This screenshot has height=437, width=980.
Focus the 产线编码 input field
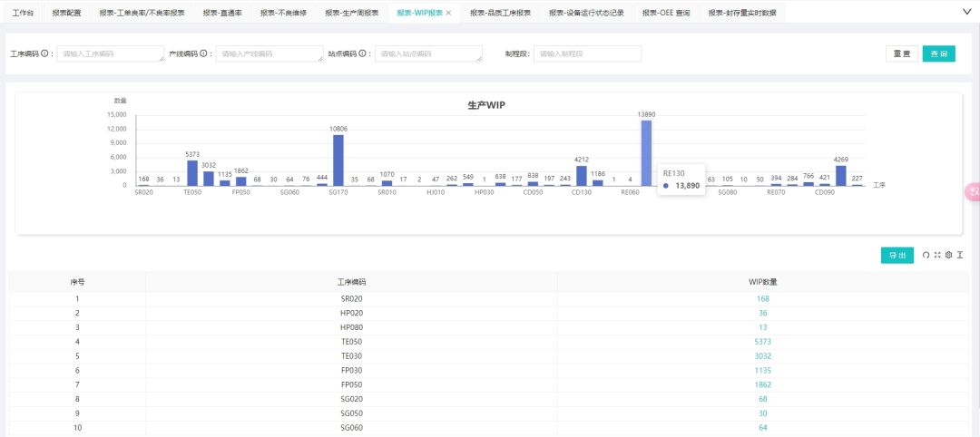pyautogui.click(x=269, y=53)
